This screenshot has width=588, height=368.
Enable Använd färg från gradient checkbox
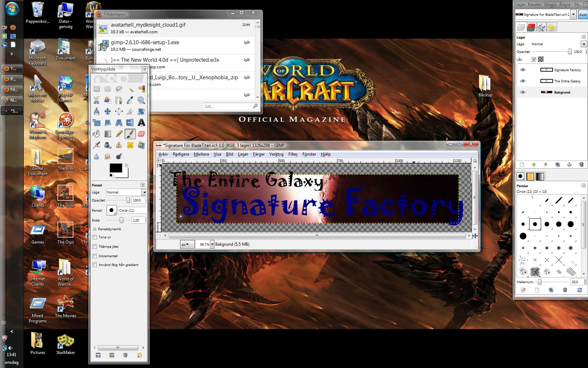94,265
